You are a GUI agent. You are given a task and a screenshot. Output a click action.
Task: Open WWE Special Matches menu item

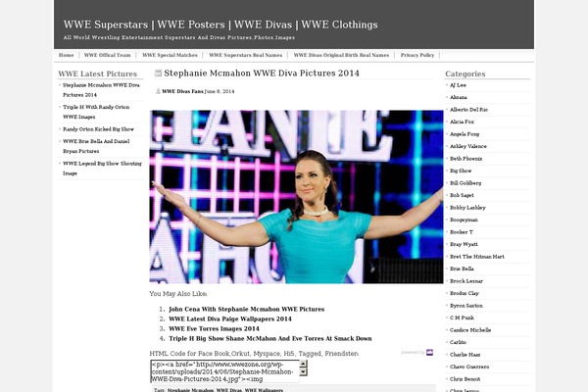pos(170,55)
